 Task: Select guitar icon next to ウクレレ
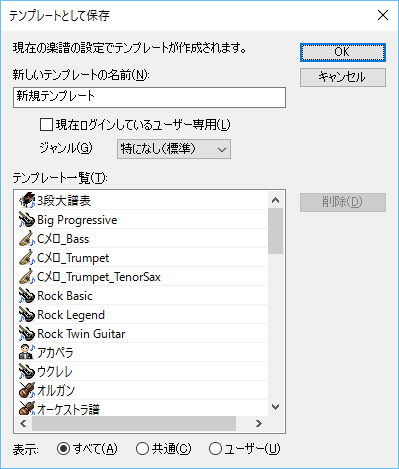tap(27, 371)
